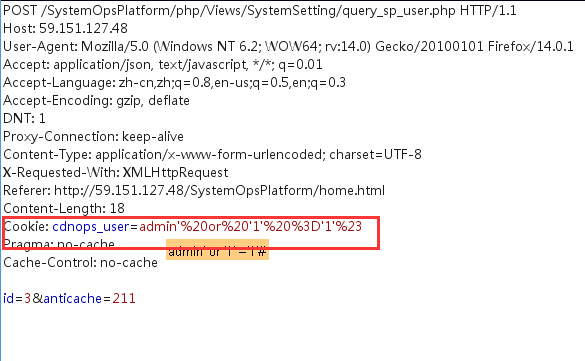
Task: Click the POST request line with query_sp_user.php
Action: tap(260, 11)
